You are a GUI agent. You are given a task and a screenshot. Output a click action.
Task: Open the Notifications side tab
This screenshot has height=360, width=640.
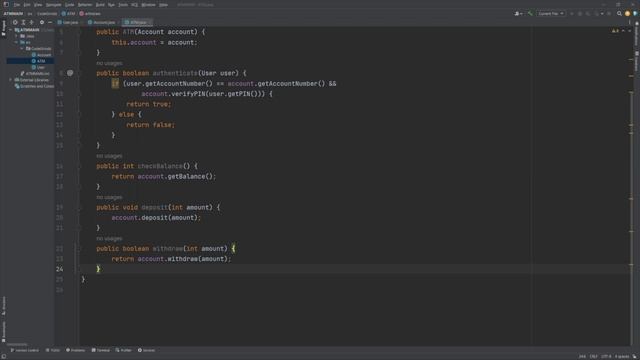[636, 34]
